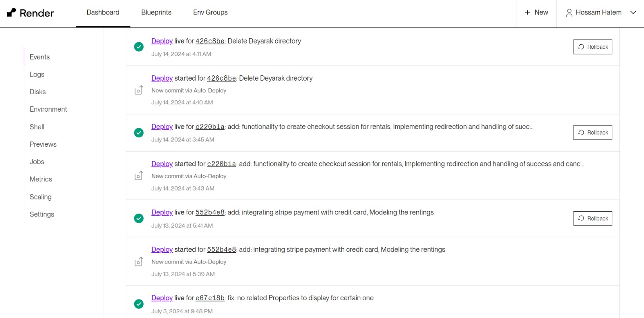Click the user profile icon beside Hossam Hatem
Screen dimensions: 644x318
pos(569,13)
